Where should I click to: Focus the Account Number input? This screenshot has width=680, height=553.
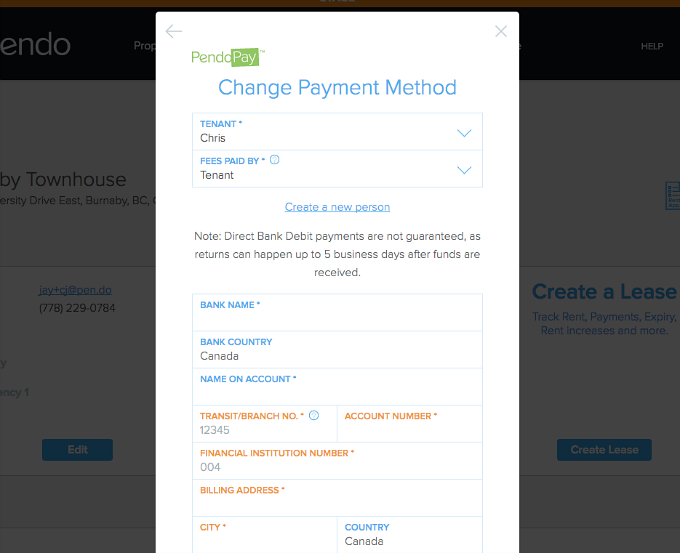click(410, 424)
